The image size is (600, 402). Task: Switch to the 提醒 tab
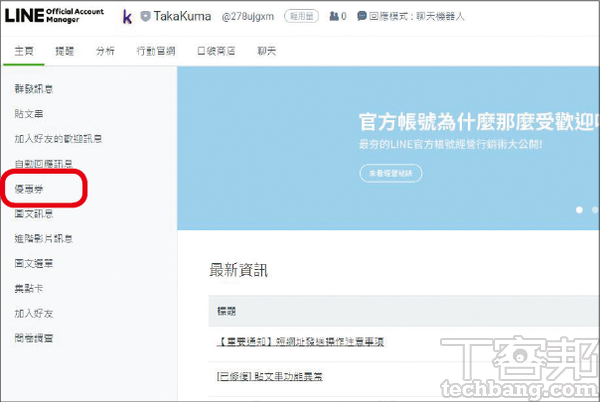point(65,51)
